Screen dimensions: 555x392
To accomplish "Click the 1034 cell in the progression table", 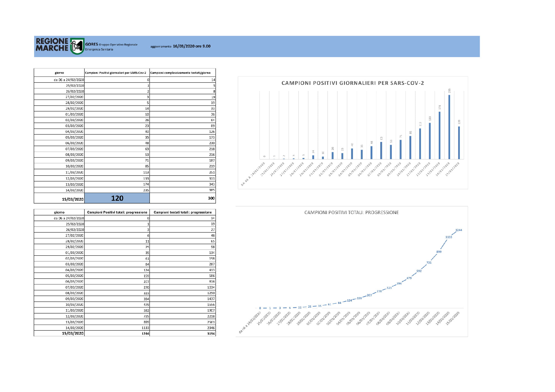I will point(183,287).
